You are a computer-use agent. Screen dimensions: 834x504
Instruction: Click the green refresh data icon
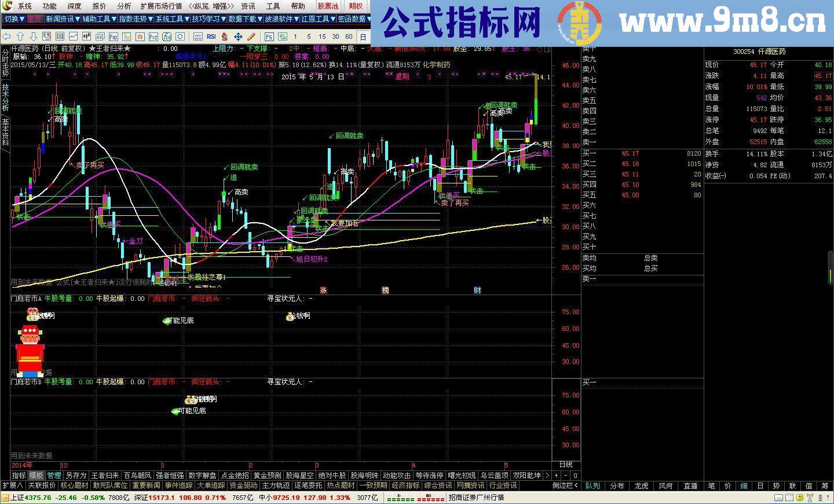(x=283, y=36)
